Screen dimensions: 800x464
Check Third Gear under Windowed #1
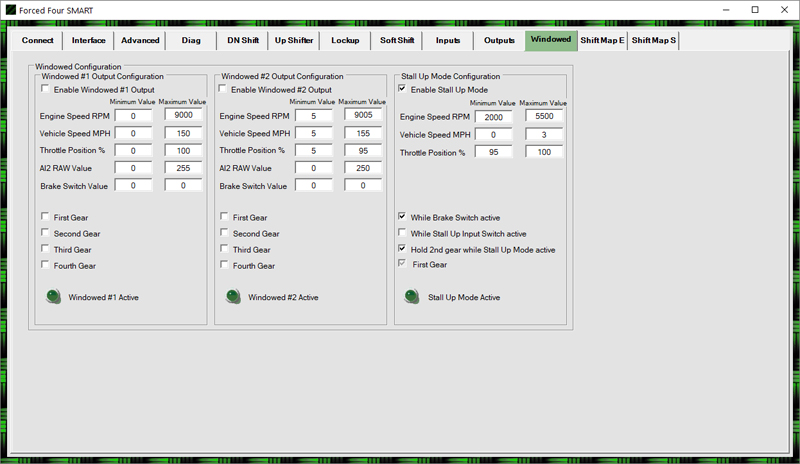click(45, 249)
